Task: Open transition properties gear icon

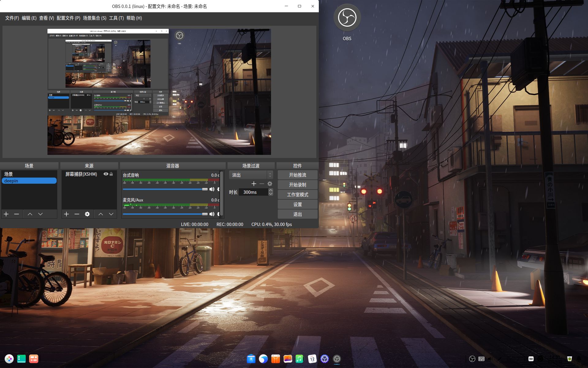Action: pos(270,184)
